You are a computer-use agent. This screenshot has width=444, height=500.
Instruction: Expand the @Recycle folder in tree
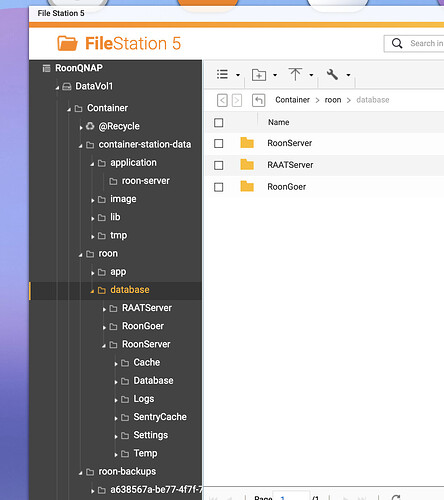click(x=81, y=127)
